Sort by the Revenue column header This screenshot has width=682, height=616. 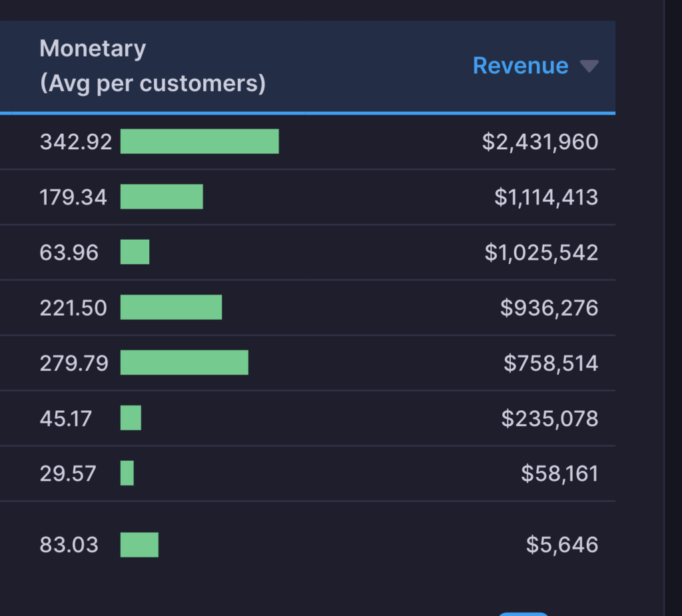pos(520,66)
